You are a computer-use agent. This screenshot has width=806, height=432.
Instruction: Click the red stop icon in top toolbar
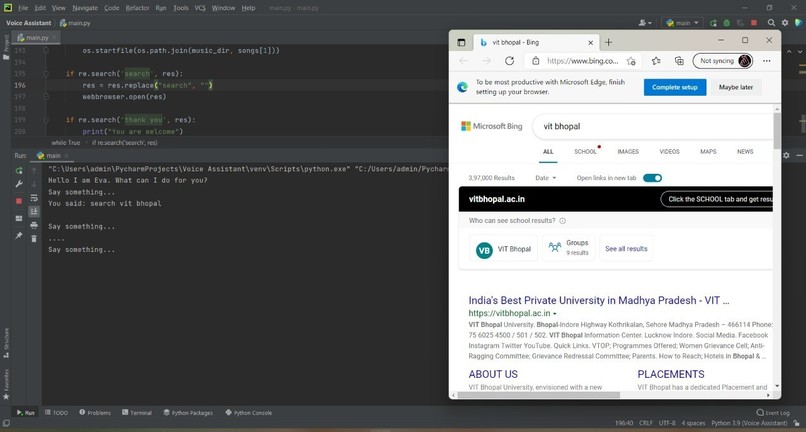click(x=754, y=23)
